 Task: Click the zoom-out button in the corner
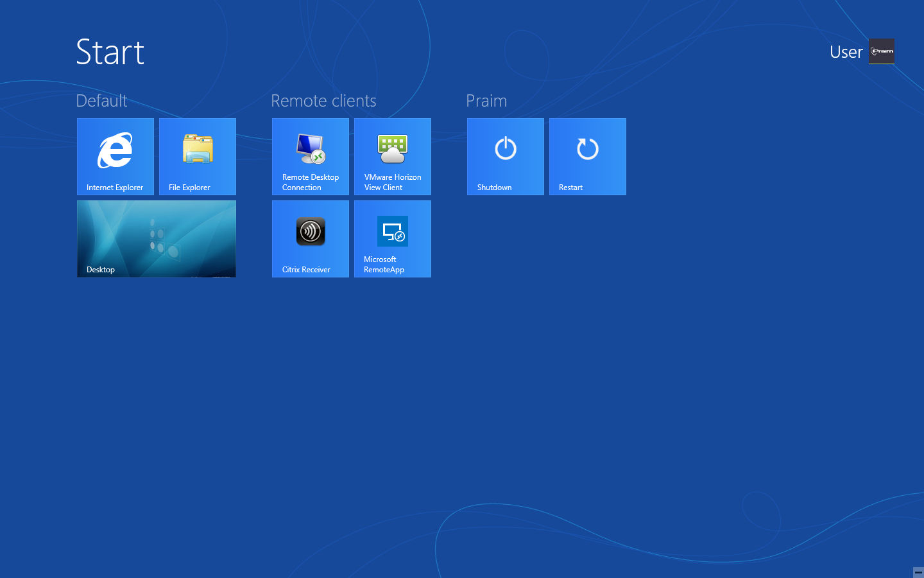918,572
